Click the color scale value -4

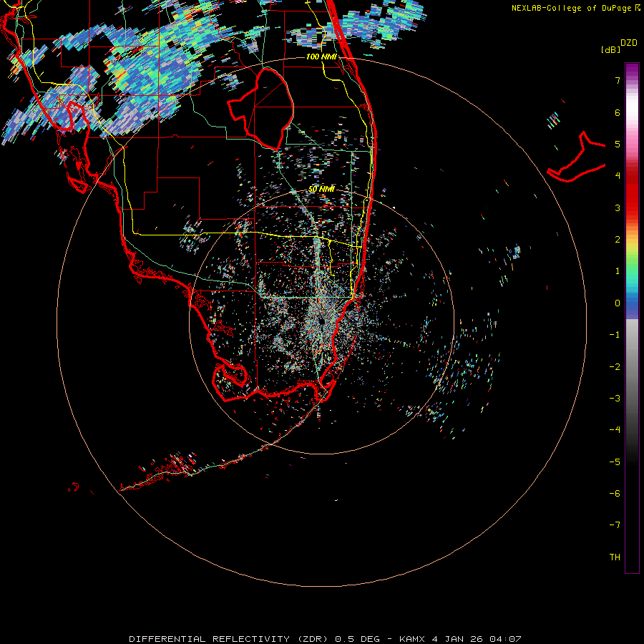615,430
